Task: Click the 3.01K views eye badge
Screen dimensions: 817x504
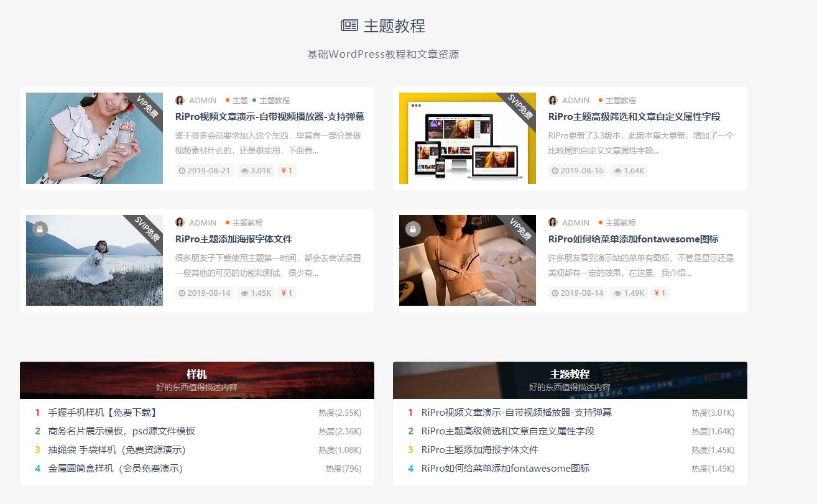Action: 256,171
